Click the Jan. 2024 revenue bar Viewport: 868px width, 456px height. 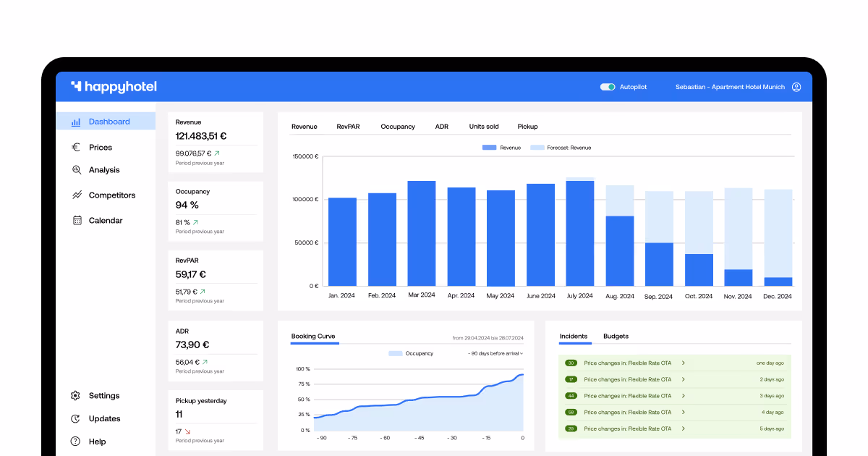coord(343,242)
